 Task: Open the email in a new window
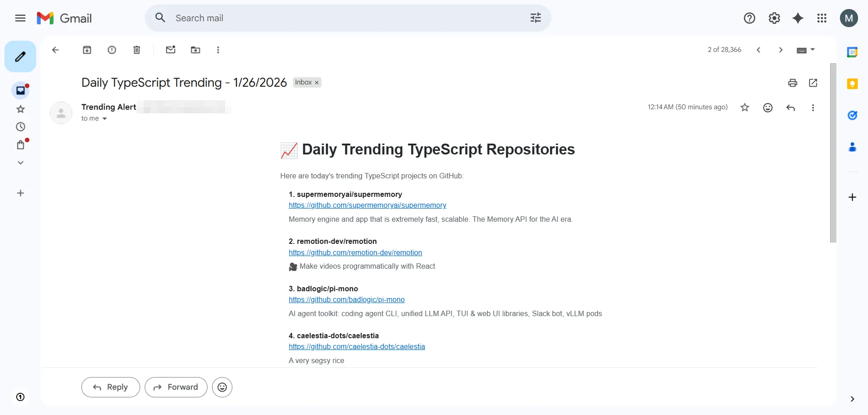[813, 83]
